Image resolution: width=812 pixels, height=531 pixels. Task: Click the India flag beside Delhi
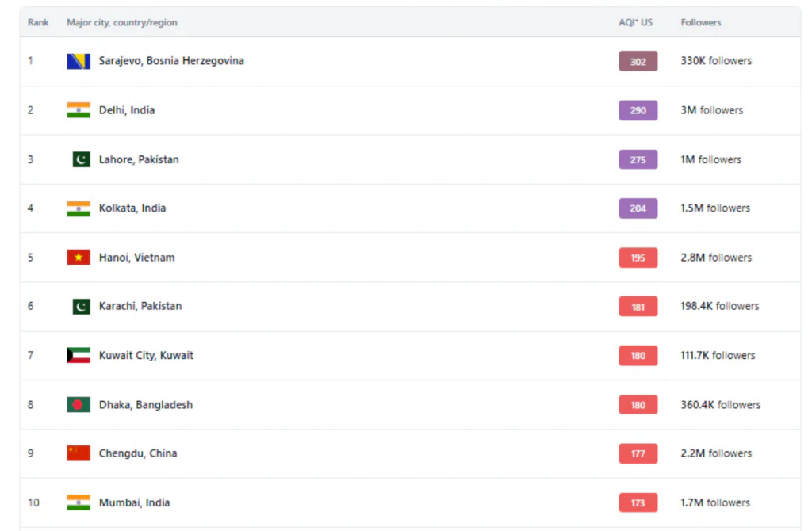79,110
